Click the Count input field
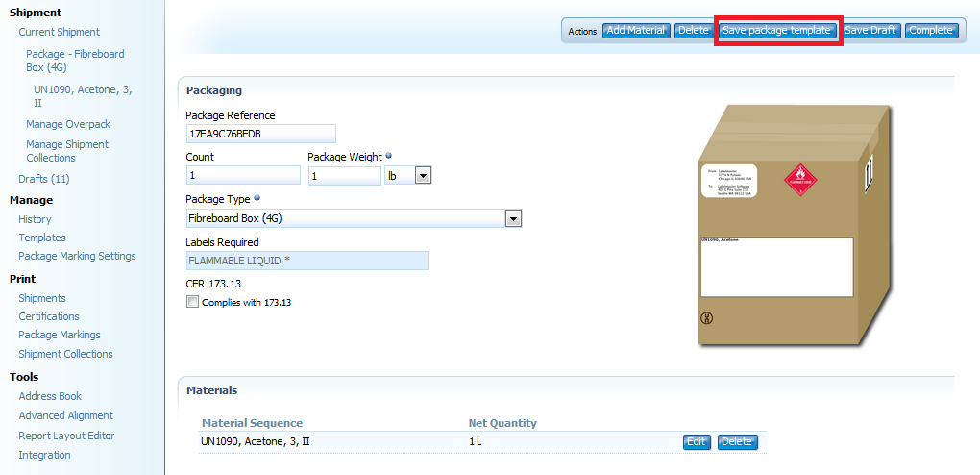The height and width of the screenshot is (475, 980). click(x=243, y=176)
